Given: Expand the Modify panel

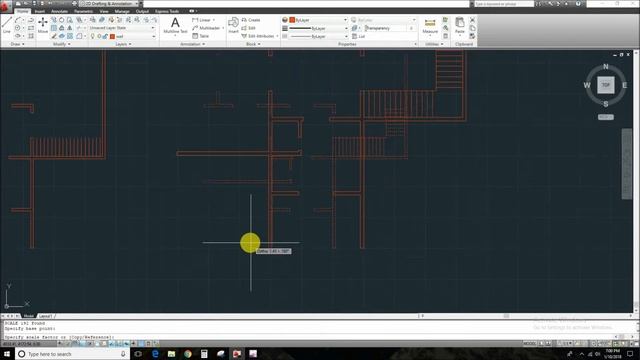Looking at the screenshot, I should pyautogui.click(x=62, y=44).
